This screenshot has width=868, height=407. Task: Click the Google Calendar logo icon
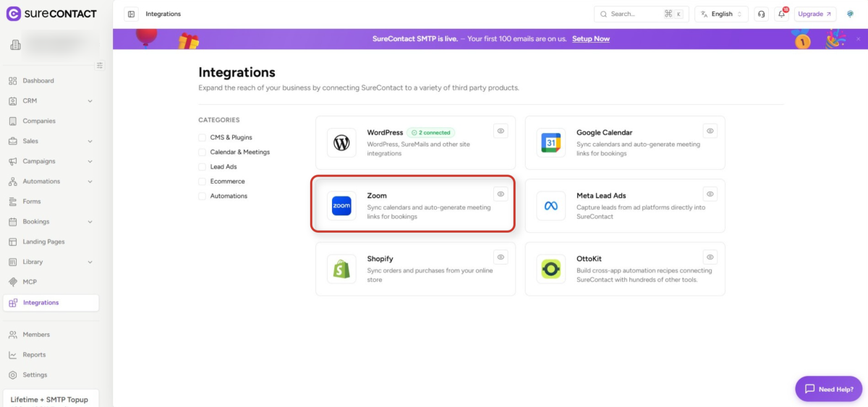pyautogui.click(x=551, y=143)
